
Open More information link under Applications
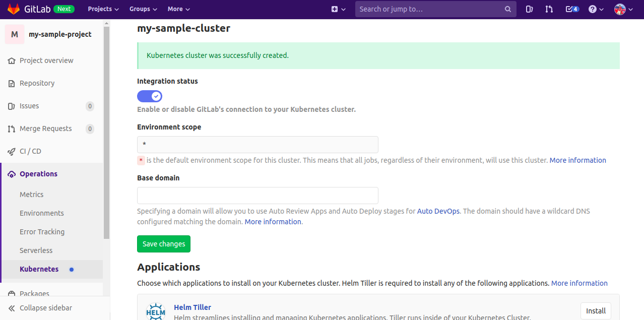click(x=579, y=283)
